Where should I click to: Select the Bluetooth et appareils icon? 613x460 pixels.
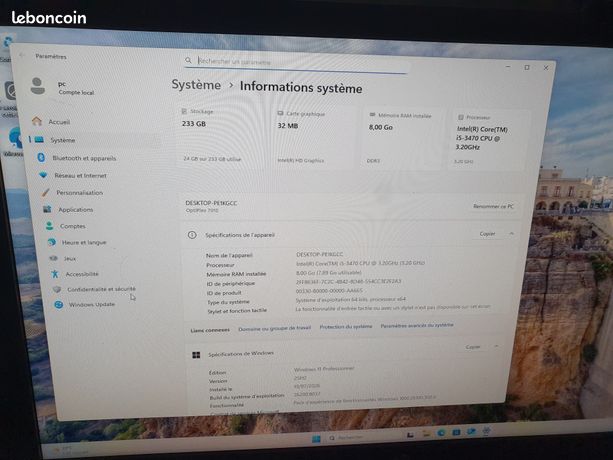[x=41, y=158]
